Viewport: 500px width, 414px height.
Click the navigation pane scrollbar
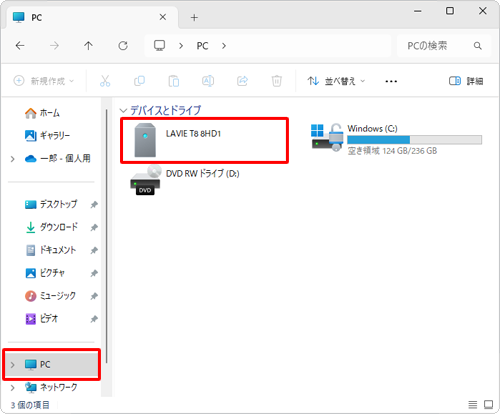pos(106,236)
